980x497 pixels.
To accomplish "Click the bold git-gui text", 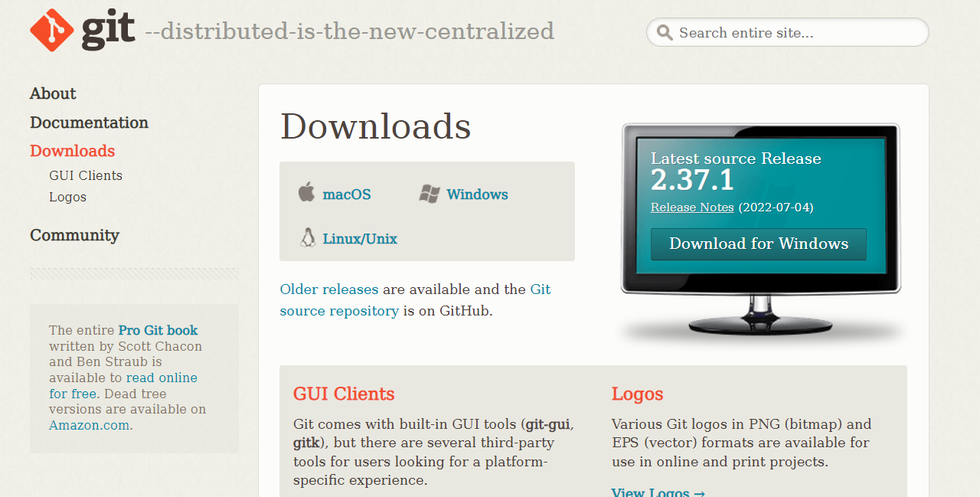I will pyautogui.click(x=548, y=424).
